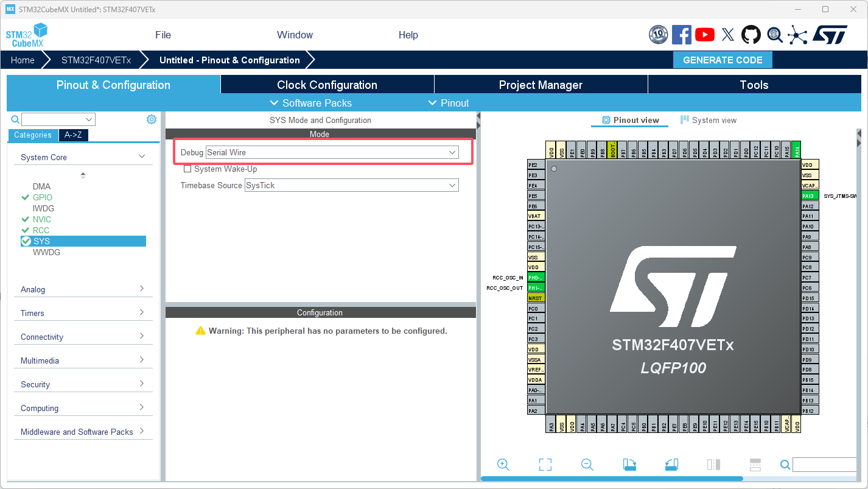
Task: Expand the Connectivity category
Action: click(x=83, y=337)
